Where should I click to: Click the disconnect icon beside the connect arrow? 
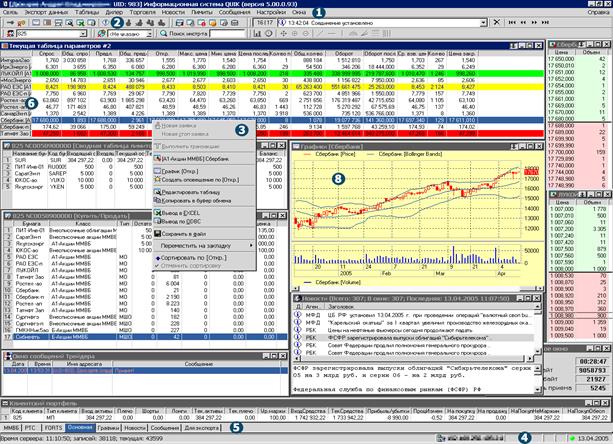22,23
